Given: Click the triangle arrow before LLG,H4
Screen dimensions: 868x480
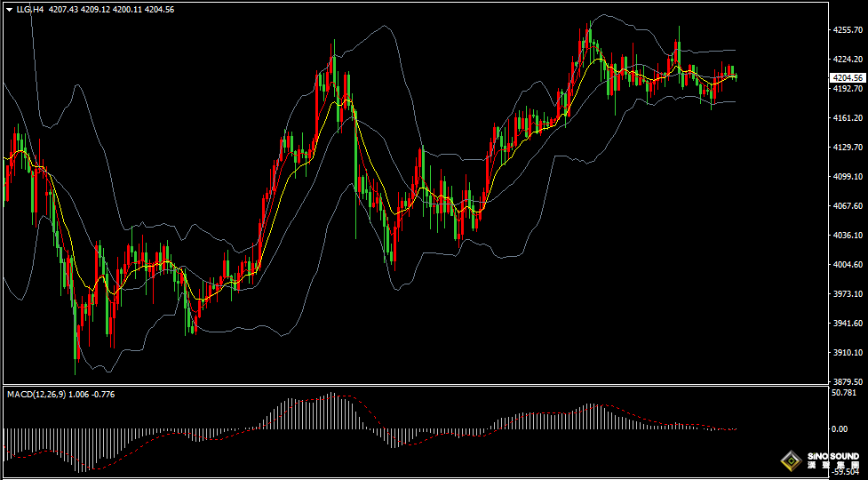Looking at the screenshot, I should tap(9, 9).
